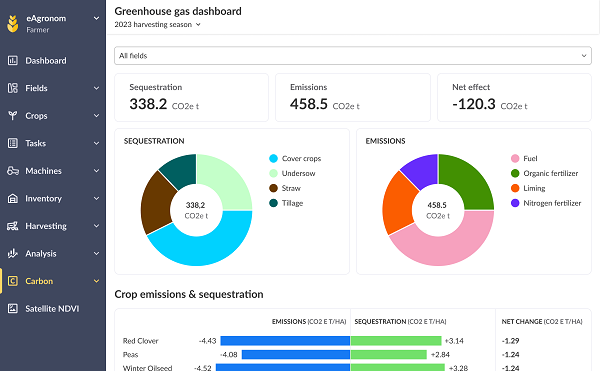Click the pink Fuel emissions donut segment

pyautogui.click(x=440, y=245)
